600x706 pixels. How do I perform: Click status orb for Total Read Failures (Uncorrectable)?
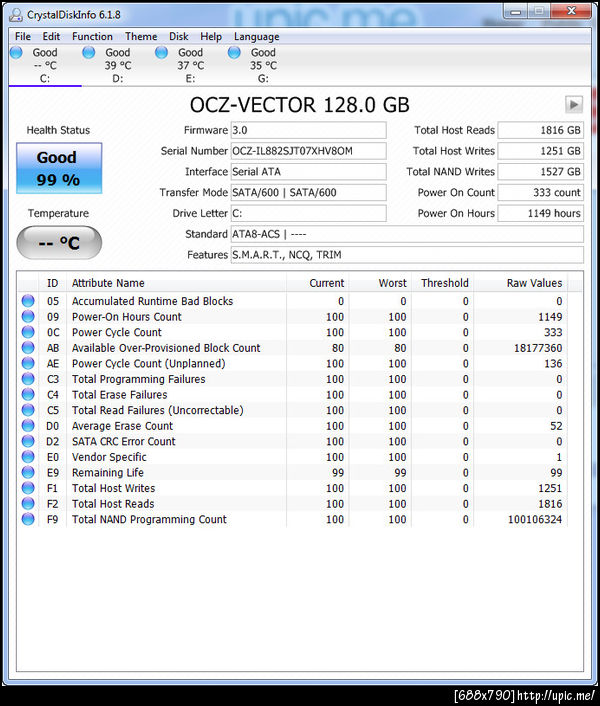(28, 410)
